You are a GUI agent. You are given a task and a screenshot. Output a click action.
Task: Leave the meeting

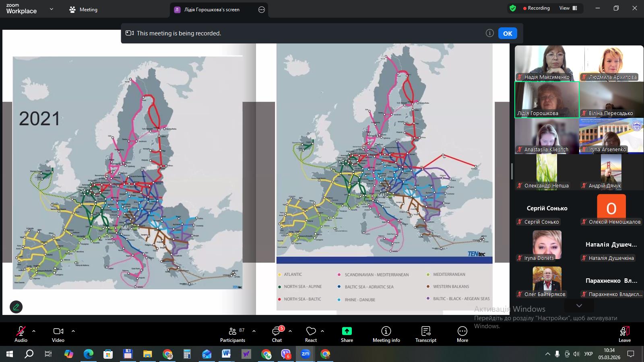tap(624, 334)
